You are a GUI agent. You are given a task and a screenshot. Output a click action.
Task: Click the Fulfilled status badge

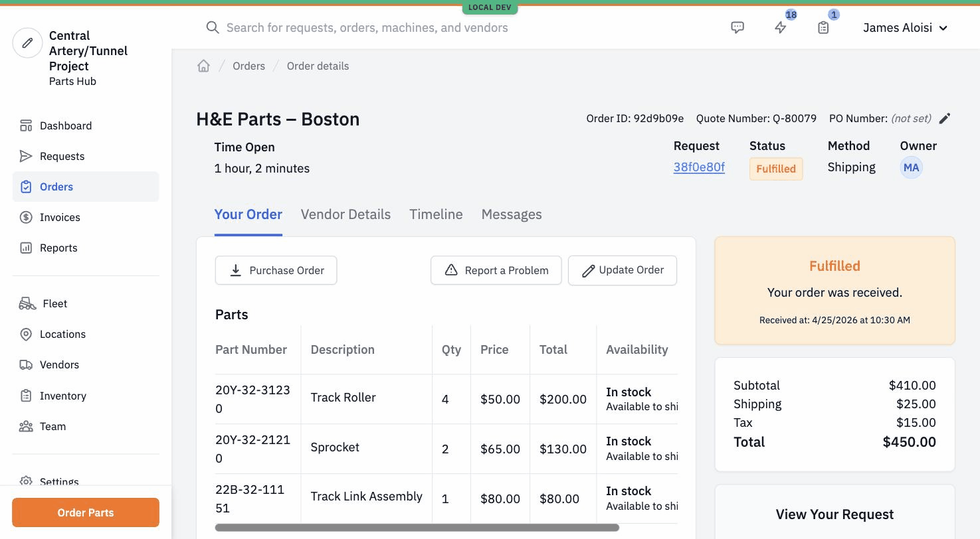click(776, 169)
